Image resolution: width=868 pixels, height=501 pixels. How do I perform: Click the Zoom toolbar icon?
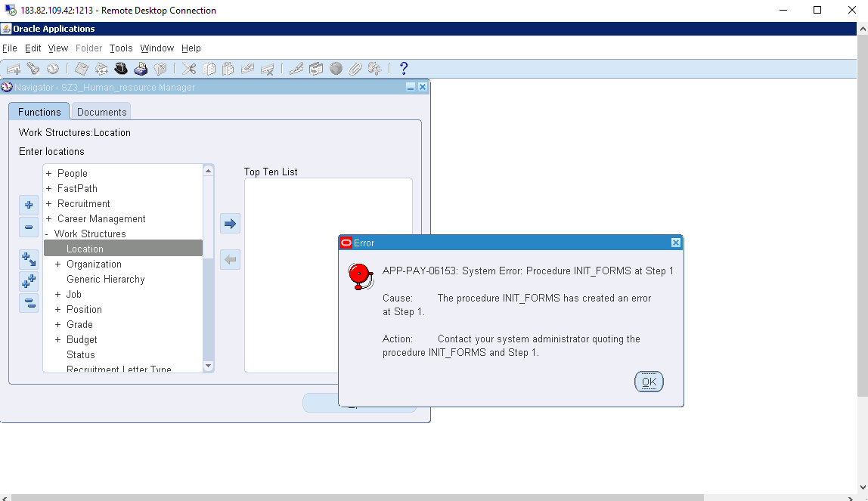[x=316, y=69]
